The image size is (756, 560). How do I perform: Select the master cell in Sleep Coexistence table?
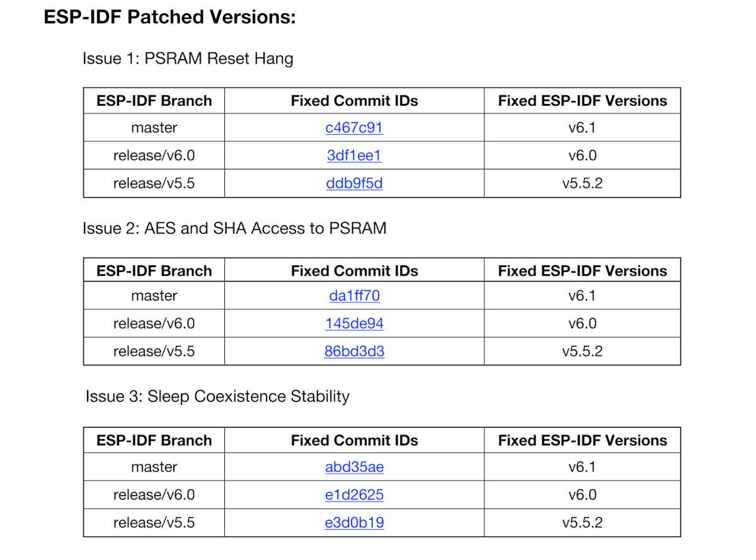click(154, 467)
